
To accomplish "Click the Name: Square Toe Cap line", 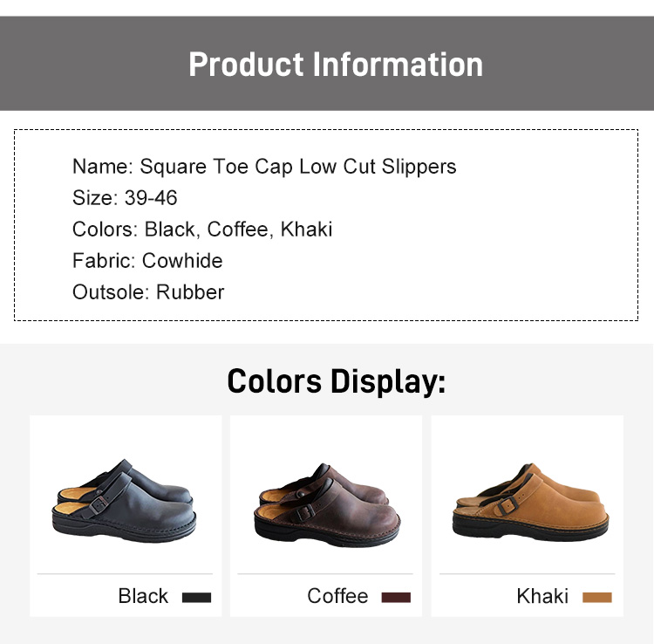I will [264, 166].
